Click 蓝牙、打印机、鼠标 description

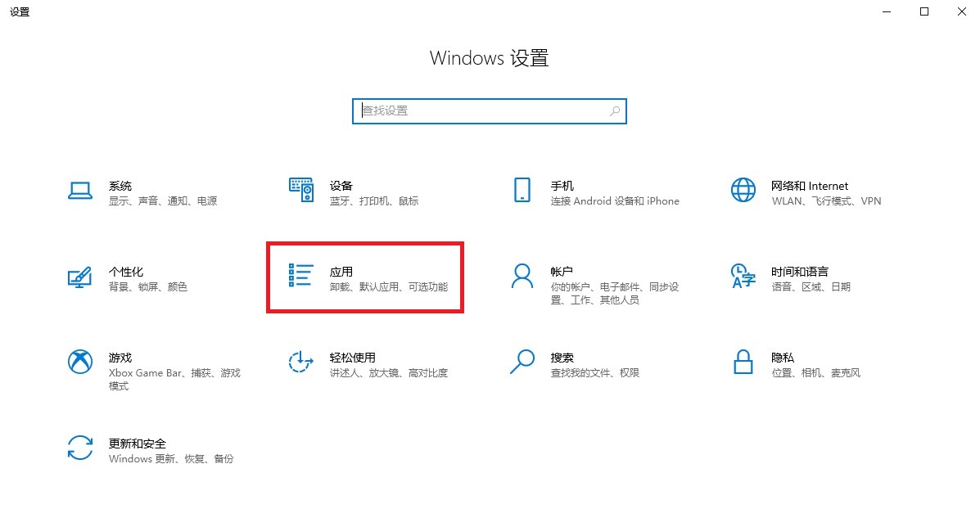click(x=374, y=201)
